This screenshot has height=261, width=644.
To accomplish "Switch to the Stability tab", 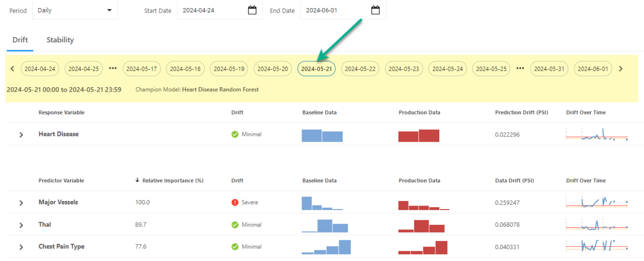I will (60, 40).
